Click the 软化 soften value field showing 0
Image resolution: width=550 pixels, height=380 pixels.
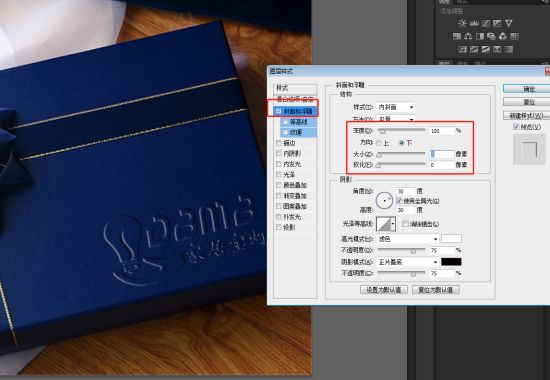pos(442,165)
